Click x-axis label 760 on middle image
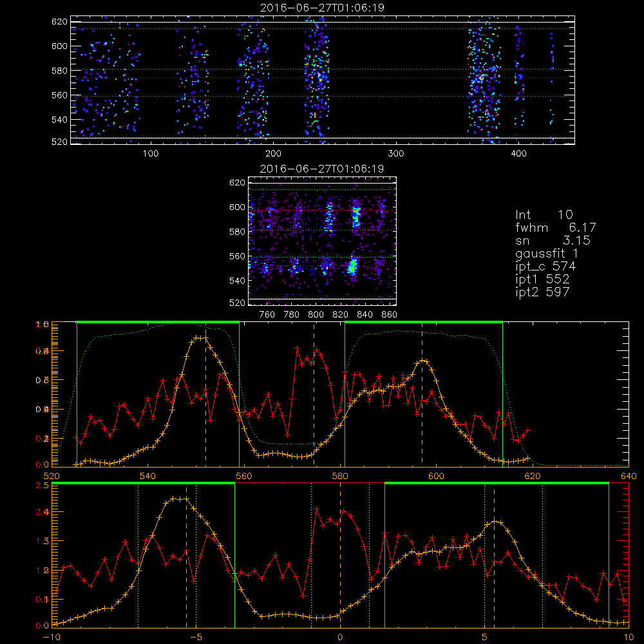This screenshot has height=644, width=644. (x=267, y=315)
